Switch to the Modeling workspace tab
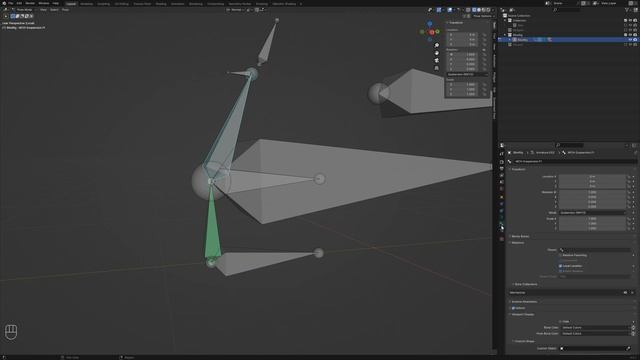 tap(87, 4)
